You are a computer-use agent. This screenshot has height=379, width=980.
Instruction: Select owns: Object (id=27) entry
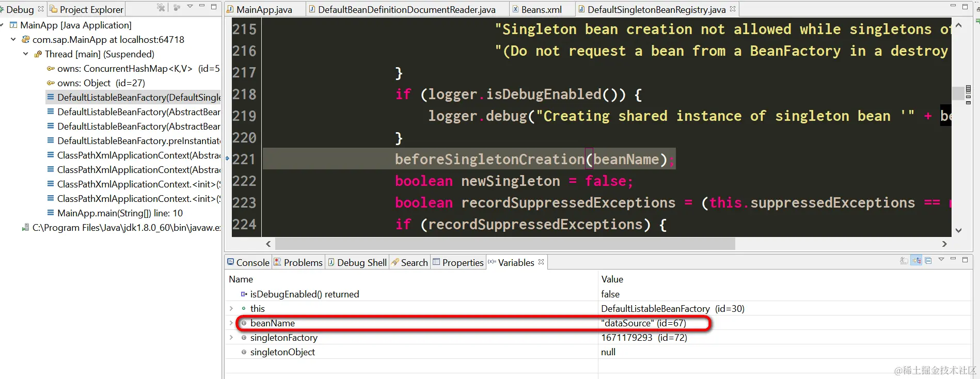tap(101, 83)
